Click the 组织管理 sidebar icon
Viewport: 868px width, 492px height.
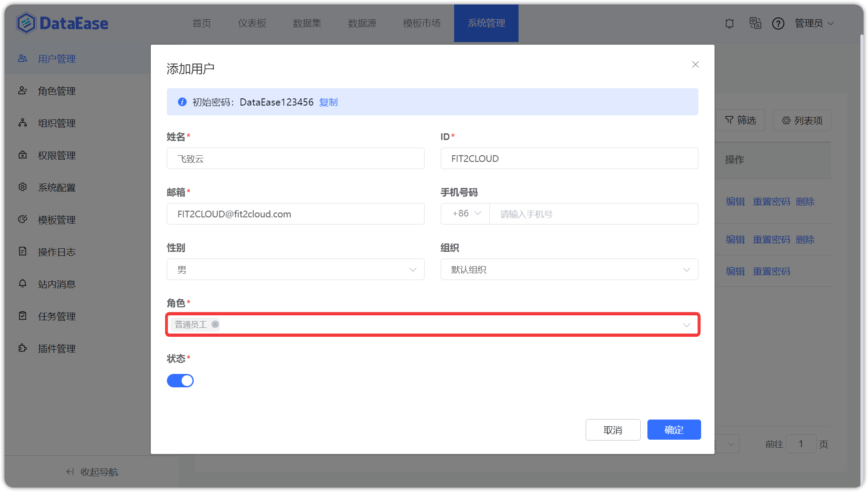(x=22, y=123)
